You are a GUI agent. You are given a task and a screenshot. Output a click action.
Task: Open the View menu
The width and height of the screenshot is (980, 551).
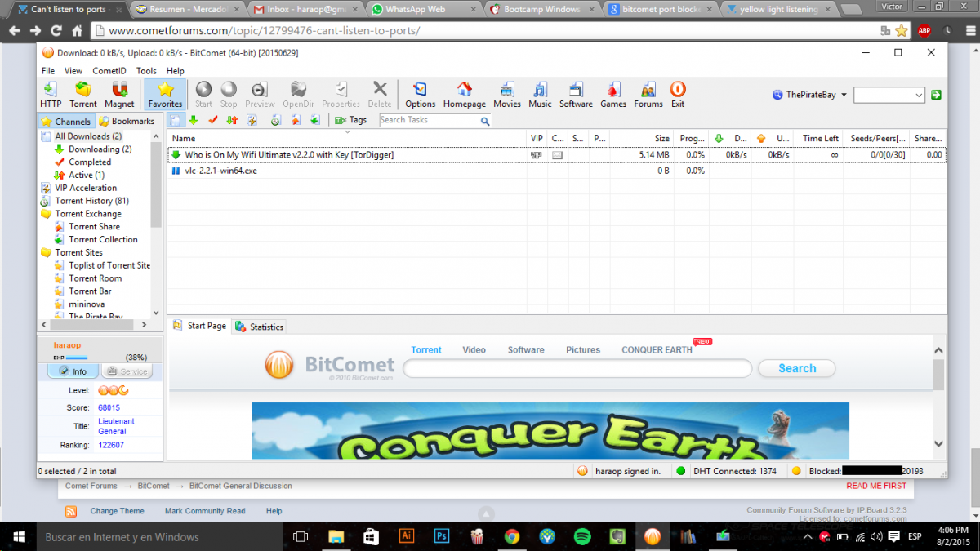[73, 71]
